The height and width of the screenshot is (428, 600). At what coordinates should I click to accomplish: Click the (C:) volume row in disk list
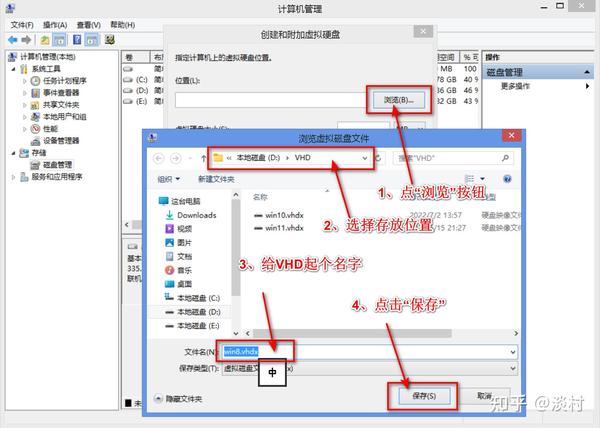click(142, 80)
